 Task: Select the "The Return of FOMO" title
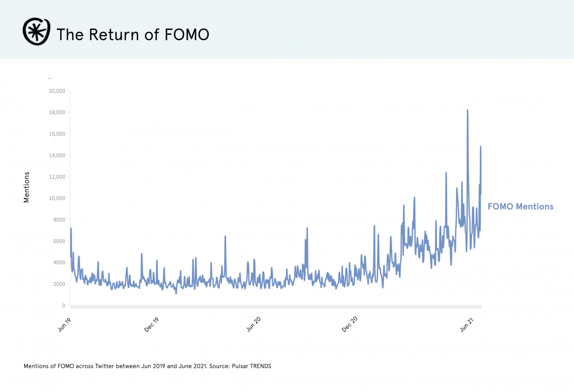pos(133,35)
